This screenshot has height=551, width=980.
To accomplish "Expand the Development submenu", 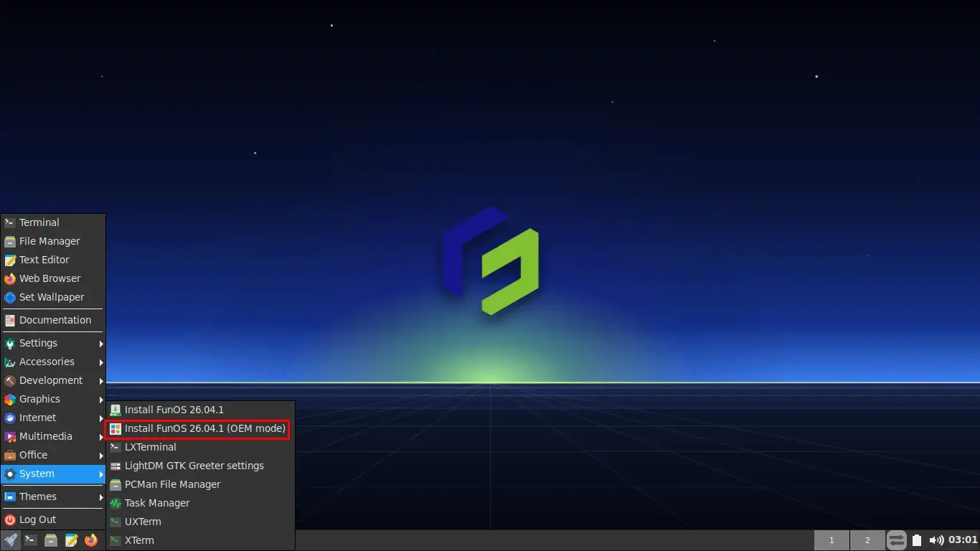I will pyautogui.click(x=53, y=380).
